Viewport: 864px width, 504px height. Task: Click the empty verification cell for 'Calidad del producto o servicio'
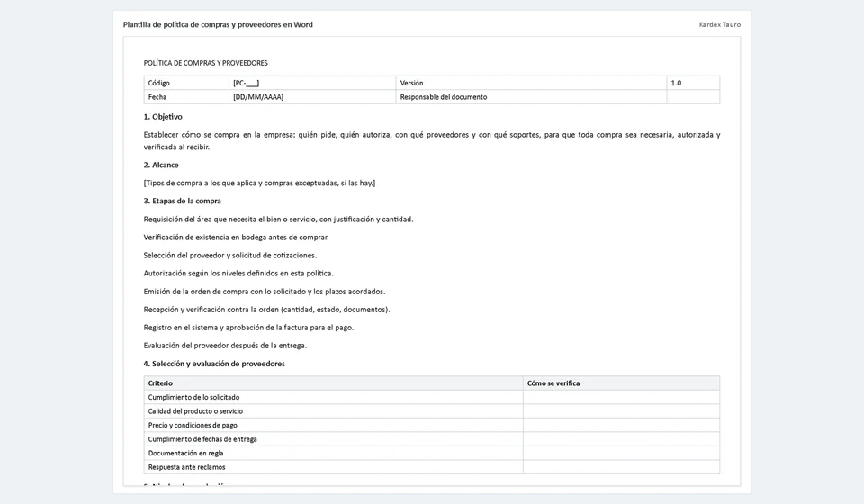coord(622,411)
